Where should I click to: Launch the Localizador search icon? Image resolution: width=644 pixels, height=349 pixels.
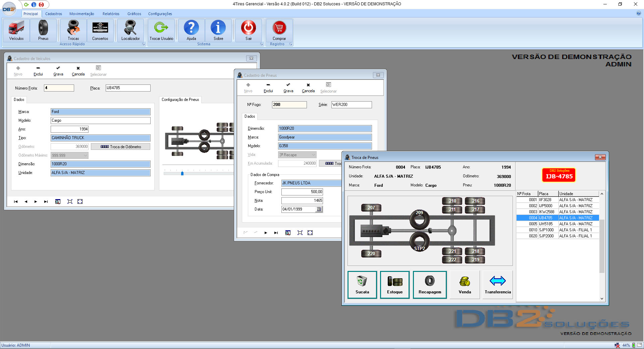click(130, 30)
